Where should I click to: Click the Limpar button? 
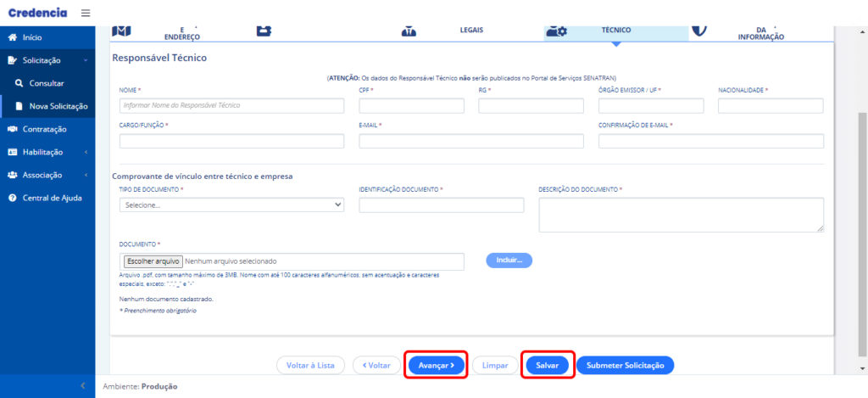click(x=495, y=365)
